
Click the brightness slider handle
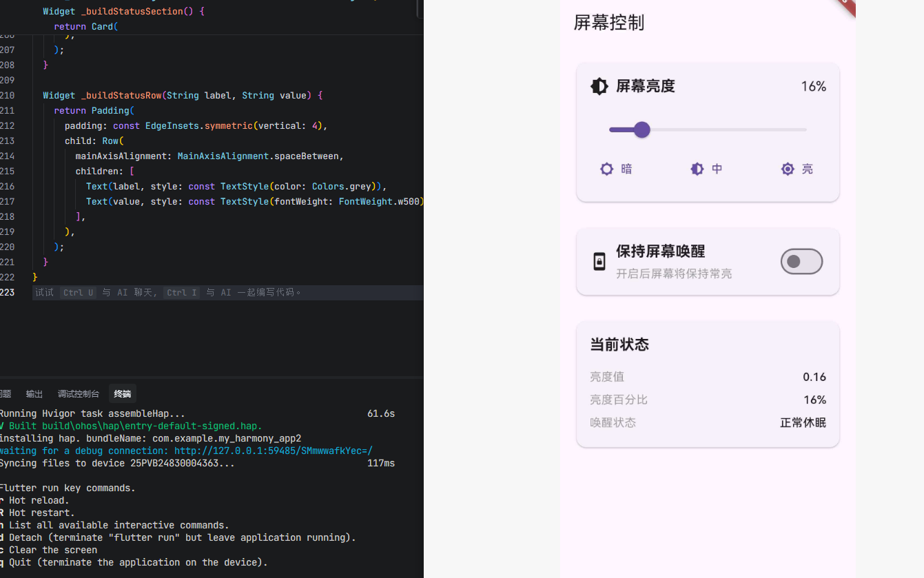[641, 130]
